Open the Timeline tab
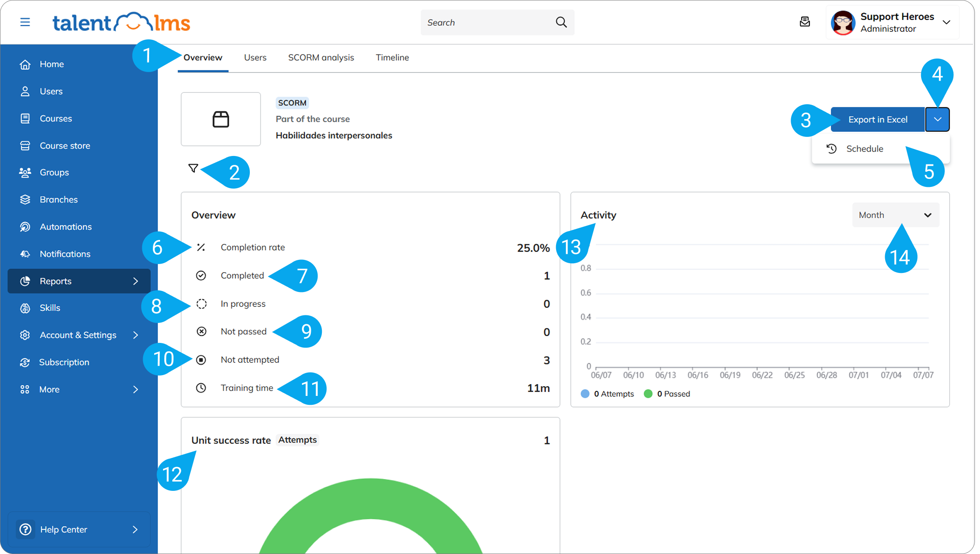The height and width of the screenshot is (554, 980). (x=392, y=58)
